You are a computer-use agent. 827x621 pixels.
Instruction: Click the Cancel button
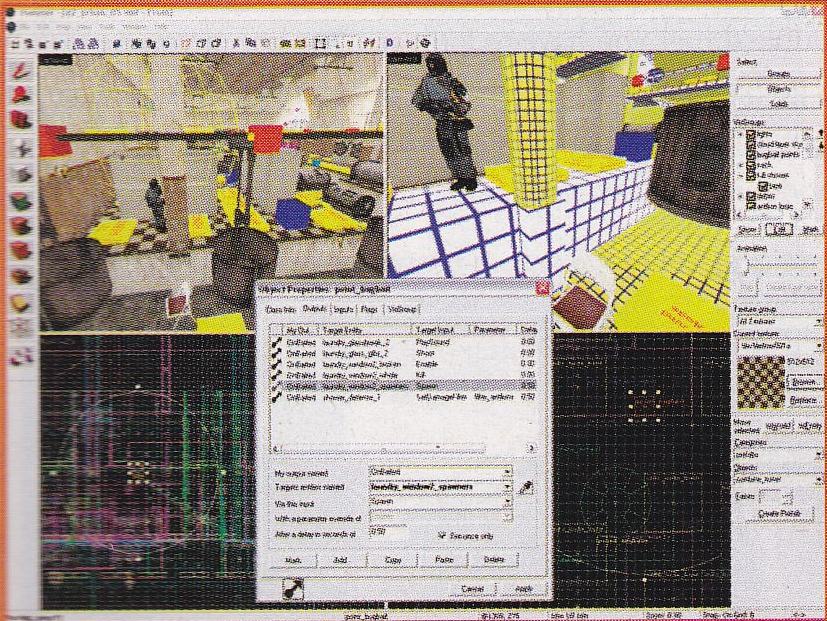[x=472, y=589]
